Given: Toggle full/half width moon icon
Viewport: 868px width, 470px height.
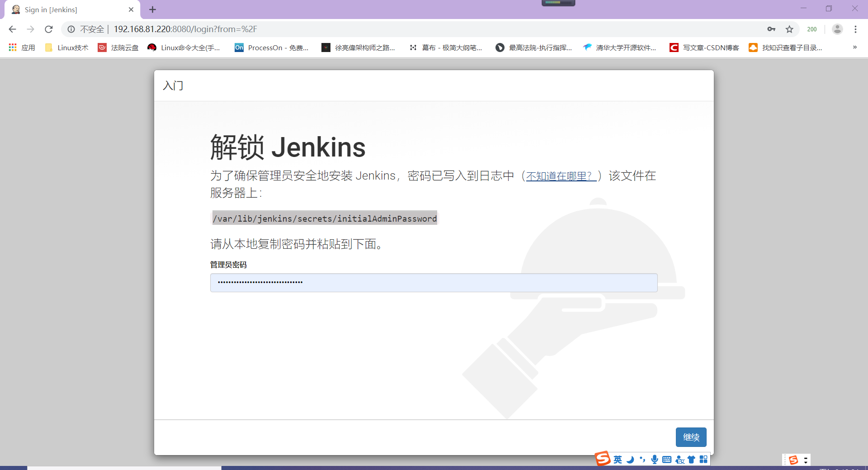Looking at the screenshot, I should tap(630, 459).
